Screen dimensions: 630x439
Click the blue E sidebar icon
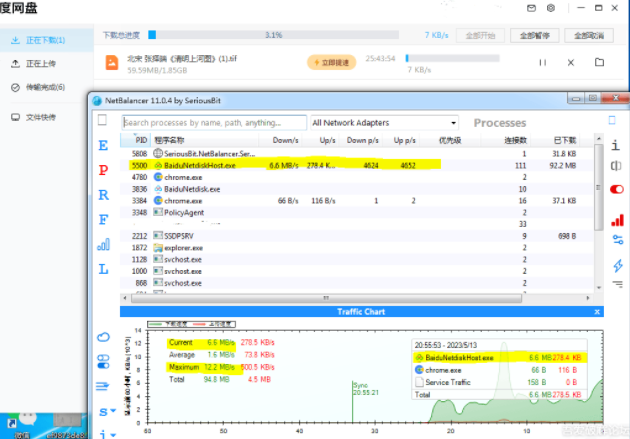103,145
